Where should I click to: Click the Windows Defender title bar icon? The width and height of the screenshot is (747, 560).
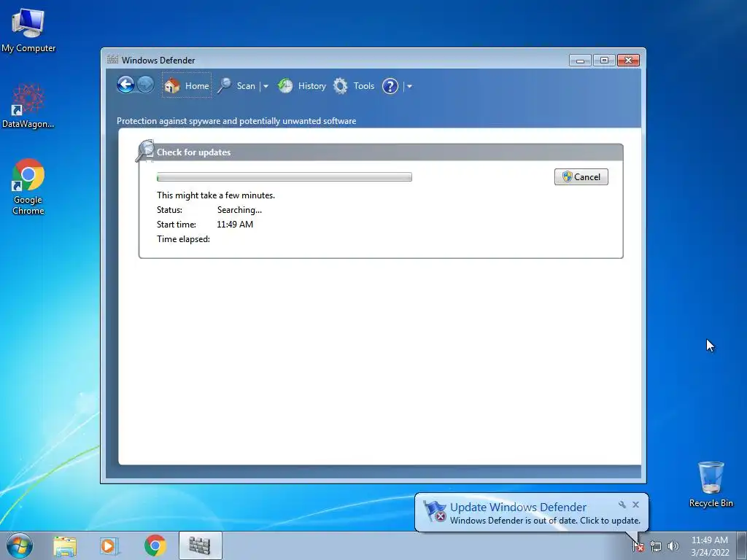(112, 60)
